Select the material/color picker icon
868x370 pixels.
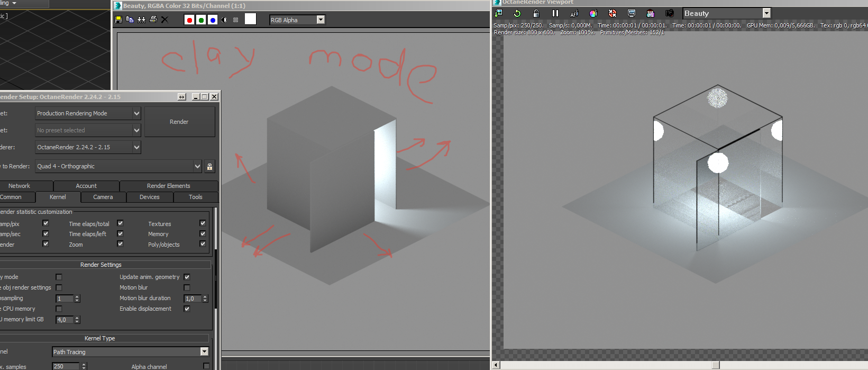pos(593,13)
